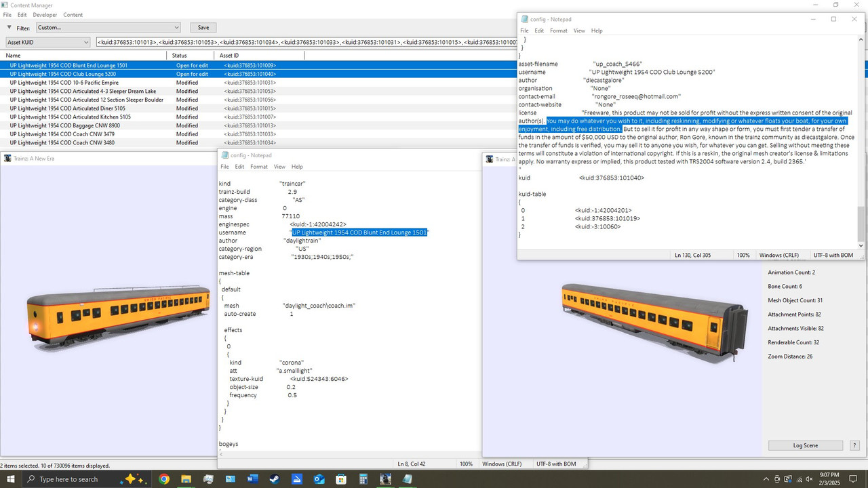Open the Custom filter dropdown
The width and height of the screenshot is (868, 488).
click(108, 28)
